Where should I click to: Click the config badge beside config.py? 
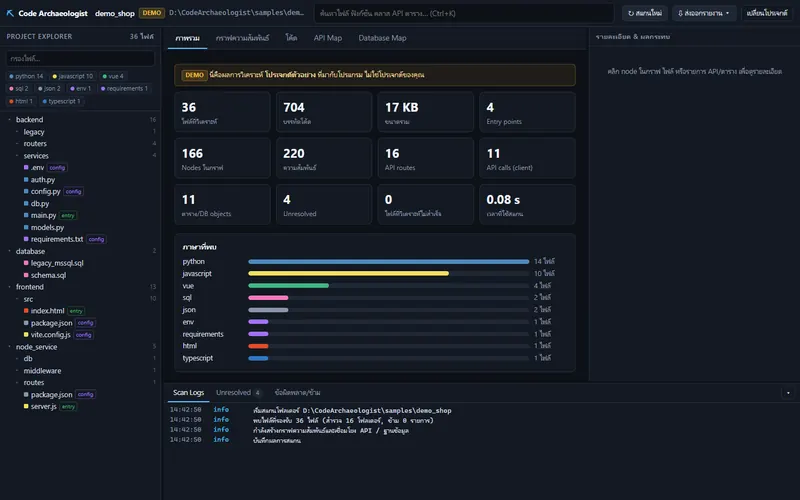point(73,191)
